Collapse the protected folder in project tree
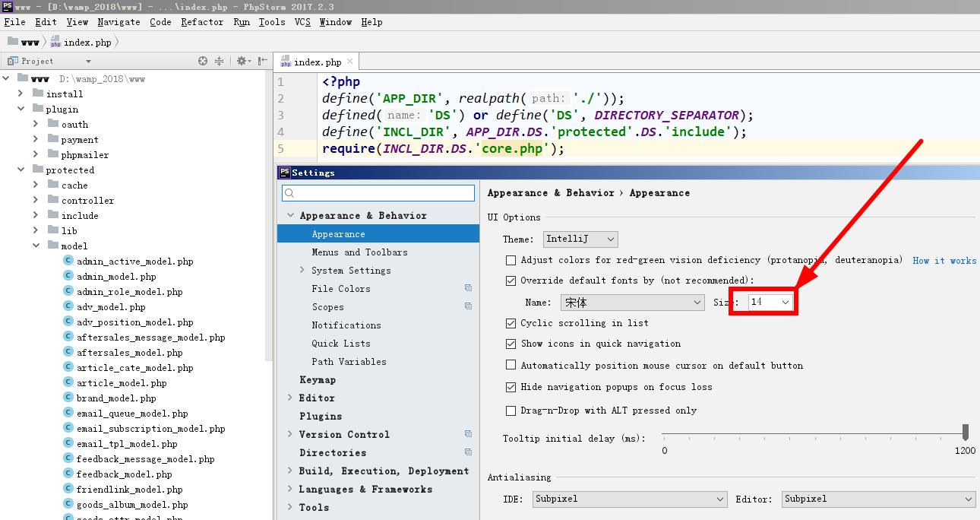This screenshot has height=520, width=980. [x=21, y=170]
